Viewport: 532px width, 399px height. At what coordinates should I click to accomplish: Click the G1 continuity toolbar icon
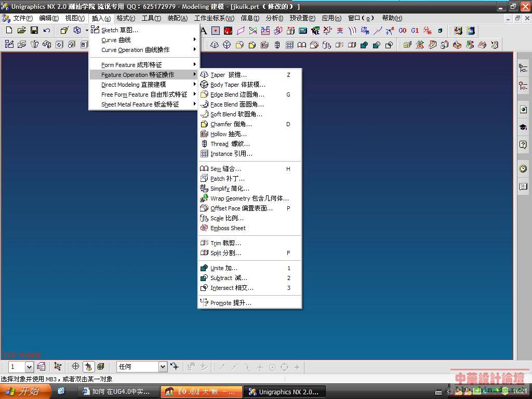tap(415, 31)
